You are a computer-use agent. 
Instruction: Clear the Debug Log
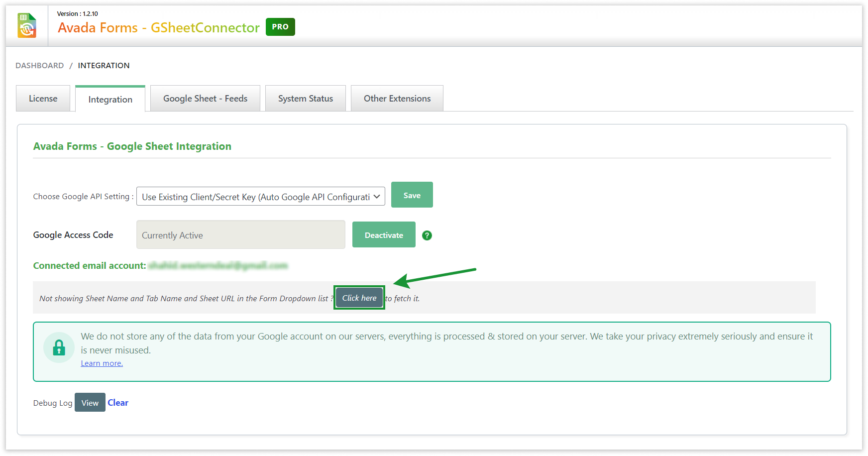(117, 402)
